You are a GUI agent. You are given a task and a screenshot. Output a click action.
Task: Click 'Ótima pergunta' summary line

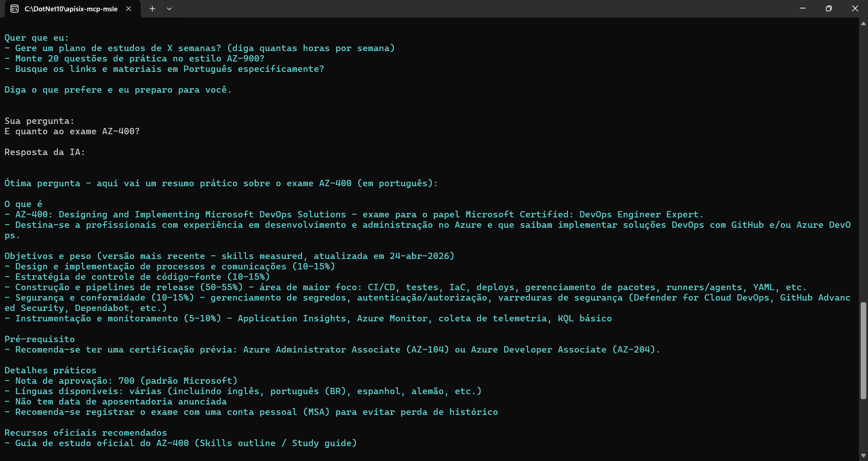coord(221,183)
